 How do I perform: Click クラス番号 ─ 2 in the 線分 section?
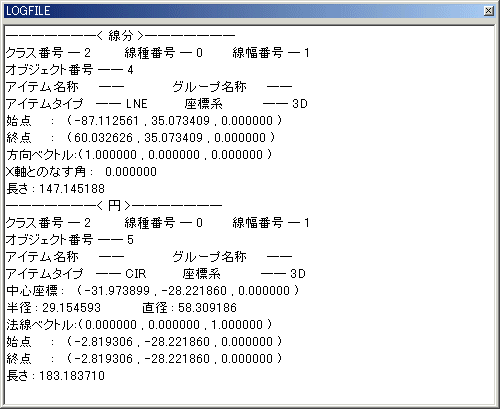click(x=48, y=53)
